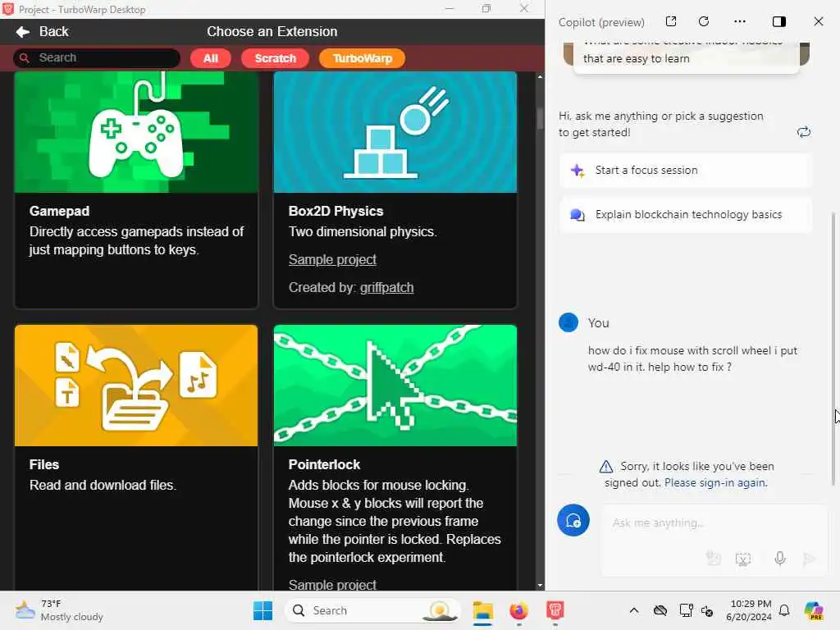This screenshot has width=840, height=630.
Task: Focus the extension Search field
Action: pos(97,58)
